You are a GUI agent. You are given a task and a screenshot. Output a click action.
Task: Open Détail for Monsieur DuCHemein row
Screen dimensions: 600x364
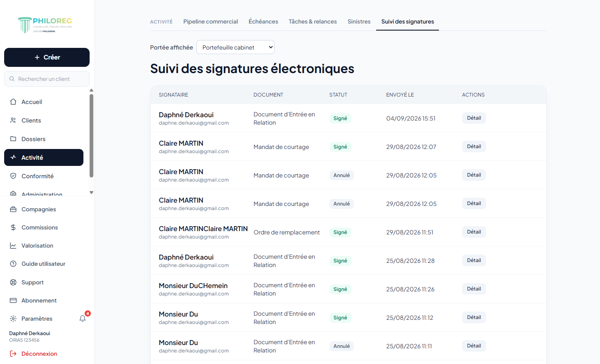click(474, 289)
